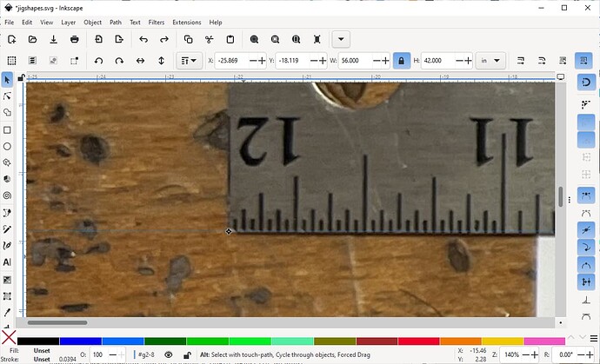Click the X remove-color swatch
Image resolution: width=600 pixels, height=364 pixels.
[x=9, y=338]
